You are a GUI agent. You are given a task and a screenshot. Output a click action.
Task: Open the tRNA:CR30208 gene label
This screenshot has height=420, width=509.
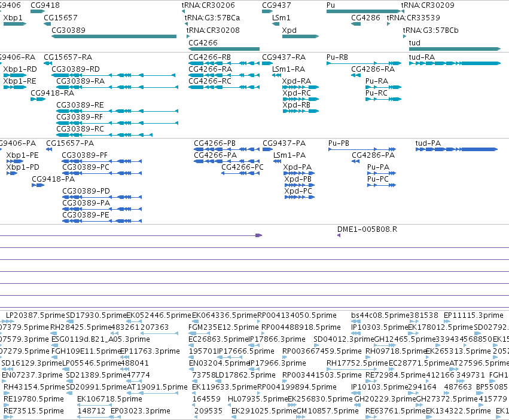[213, 30]
